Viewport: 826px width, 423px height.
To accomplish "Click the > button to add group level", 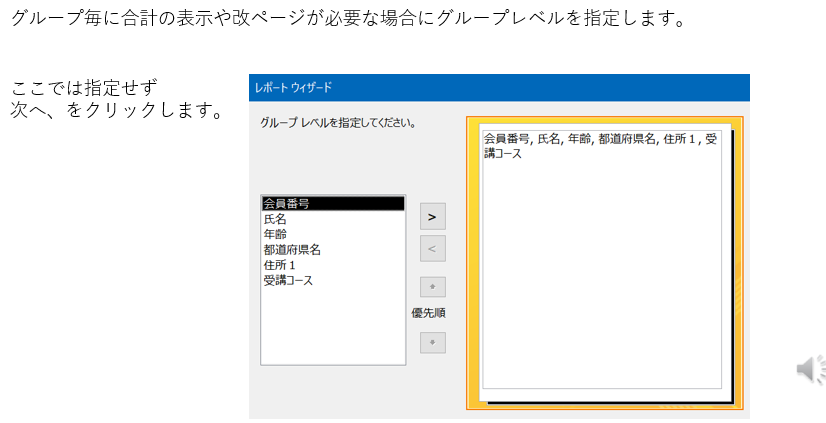I will (432, 216).
